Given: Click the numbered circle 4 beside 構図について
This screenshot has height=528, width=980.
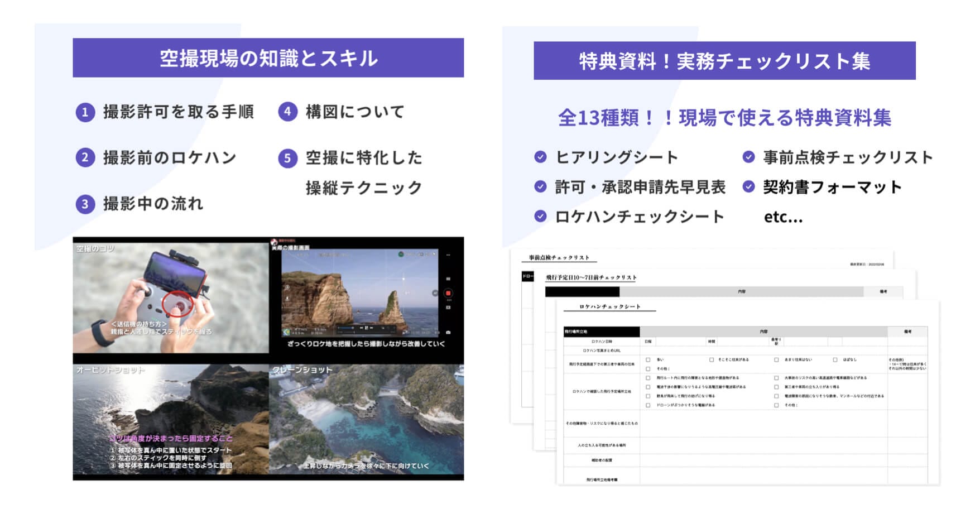Looking at the screenshot, I should click(287, 112).
